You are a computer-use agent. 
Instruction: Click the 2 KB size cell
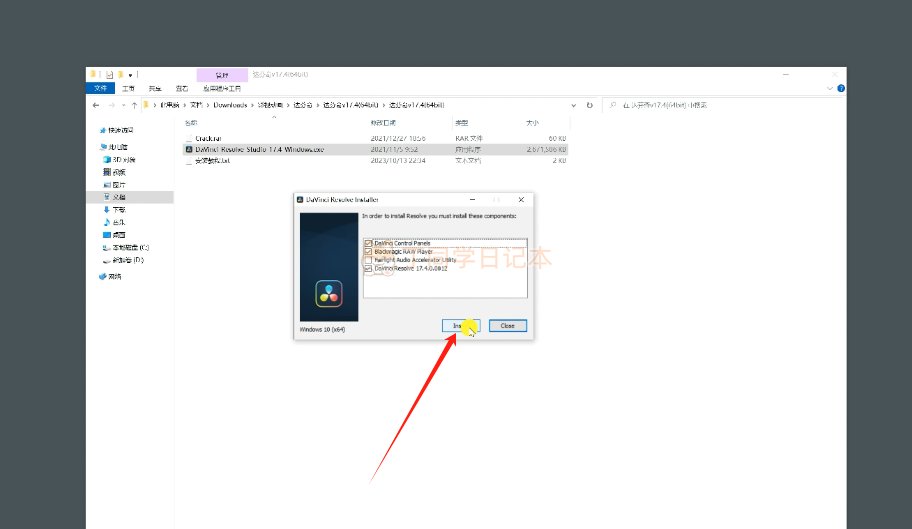[560, 160]
